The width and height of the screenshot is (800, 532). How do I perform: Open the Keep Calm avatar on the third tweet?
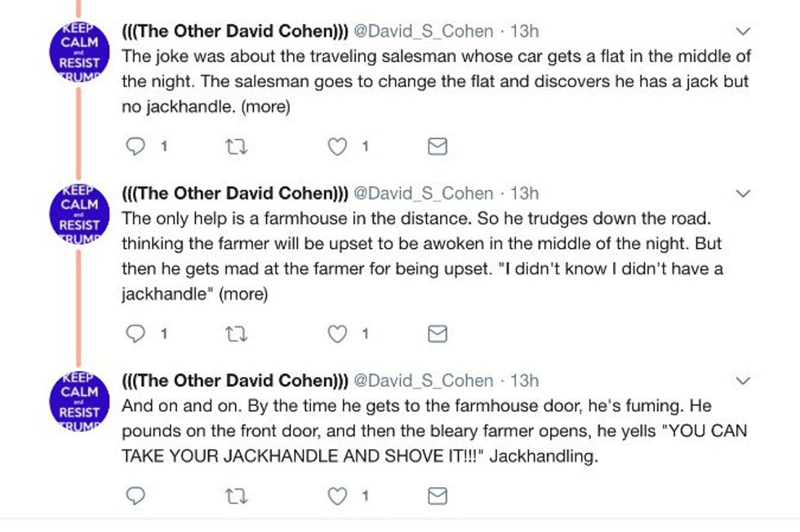tap(79, 401)
